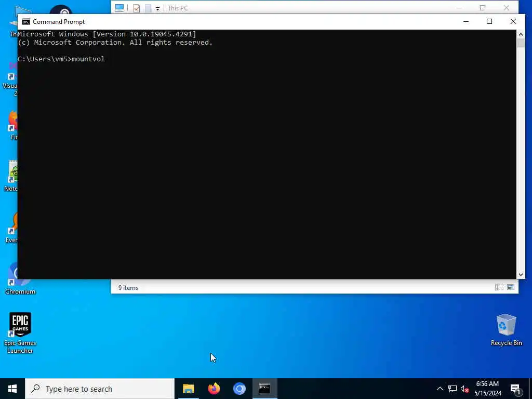Screen dimensions: 532x399
Task: Click the scroll up arrow in Command Prompt
Action: tap(521, 34)
